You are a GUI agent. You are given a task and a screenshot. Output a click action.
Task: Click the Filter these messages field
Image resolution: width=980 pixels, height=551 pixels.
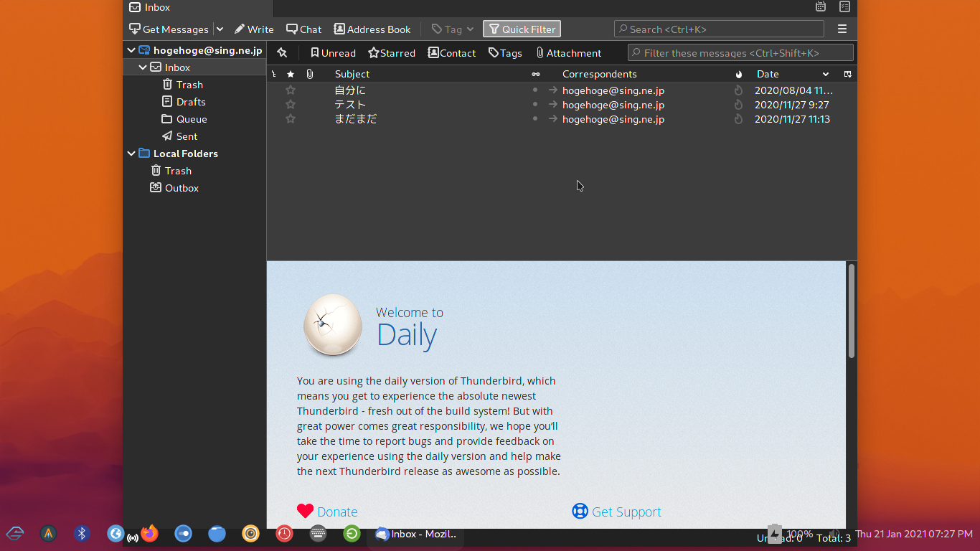tap(740, 53)
